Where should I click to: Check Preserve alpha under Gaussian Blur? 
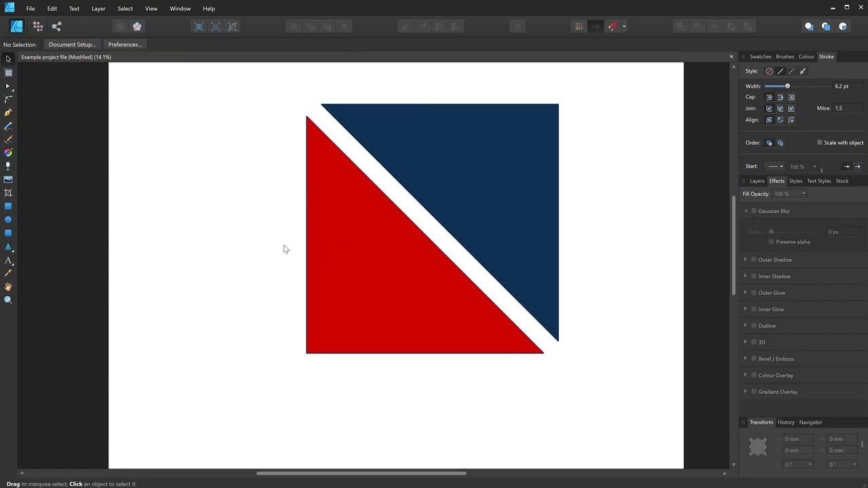(771, 241)
